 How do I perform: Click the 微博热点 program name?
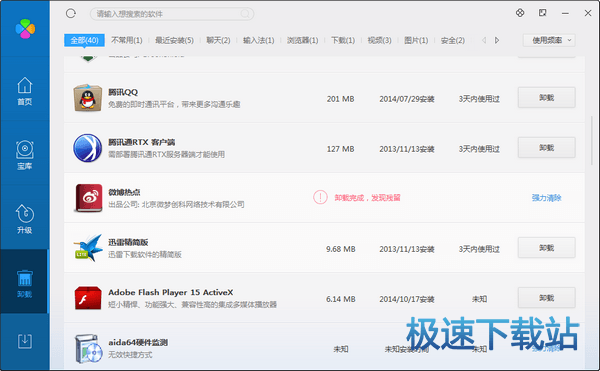(x=124, y=192)
